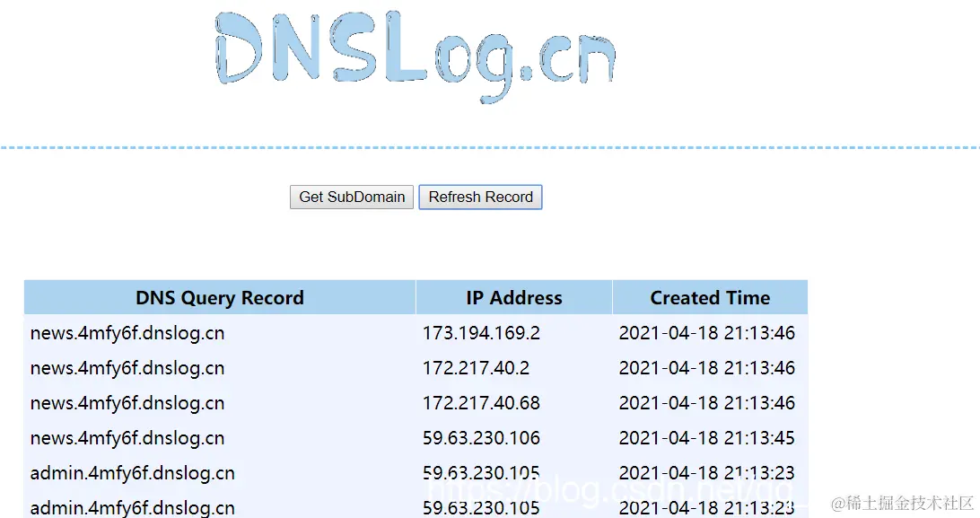Select the DNS Query Record column header
The height and width of the screenshot is (518, 980).
pos(220,297)
